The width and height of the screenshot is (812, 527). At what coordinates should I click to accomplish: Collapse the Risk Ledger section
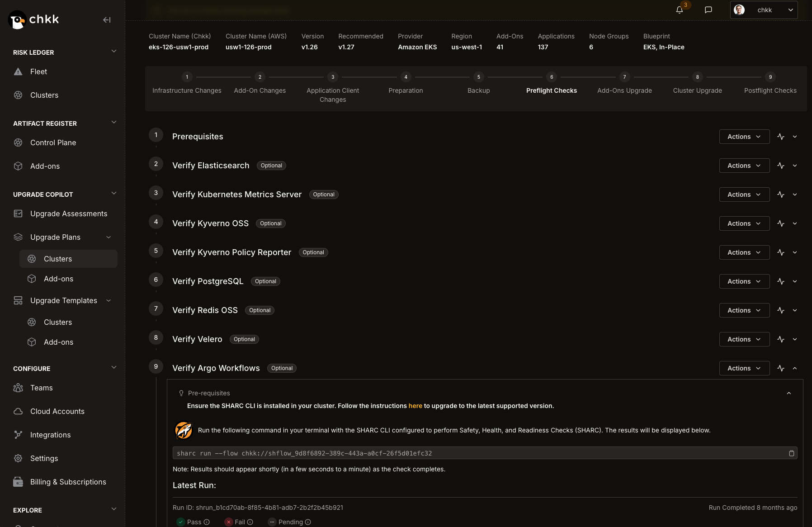[x=114, y=51]
